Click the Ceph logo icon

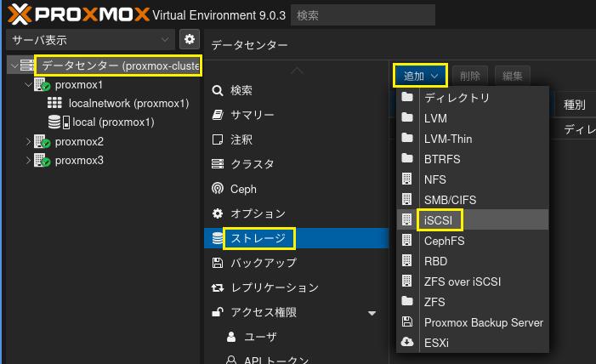tap(218, 189)
